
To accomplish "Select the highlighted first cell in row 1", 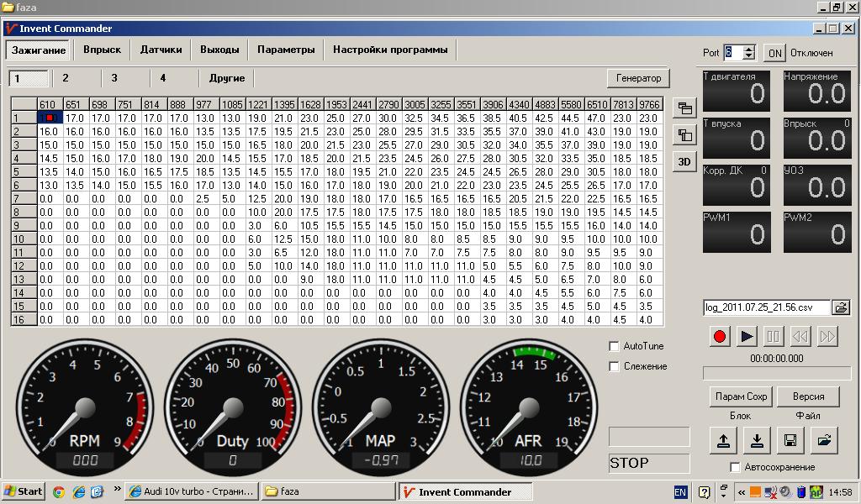I will tap(50, 118).
